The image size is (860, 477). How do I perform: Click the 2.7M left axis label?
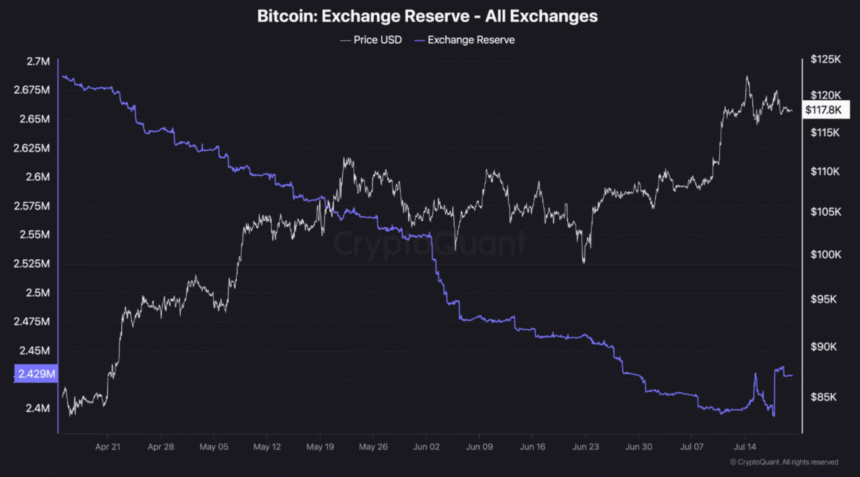click(37, 62)
